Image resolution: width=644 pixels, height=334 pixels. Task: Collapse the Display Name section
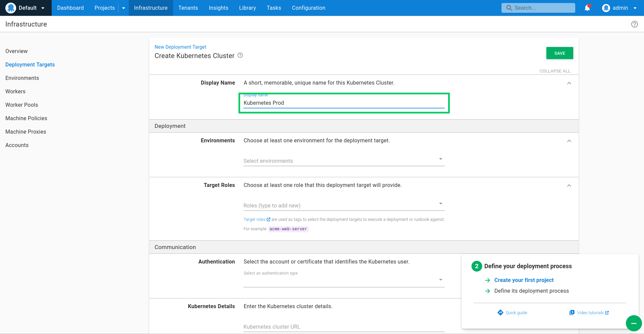point(569,83)
